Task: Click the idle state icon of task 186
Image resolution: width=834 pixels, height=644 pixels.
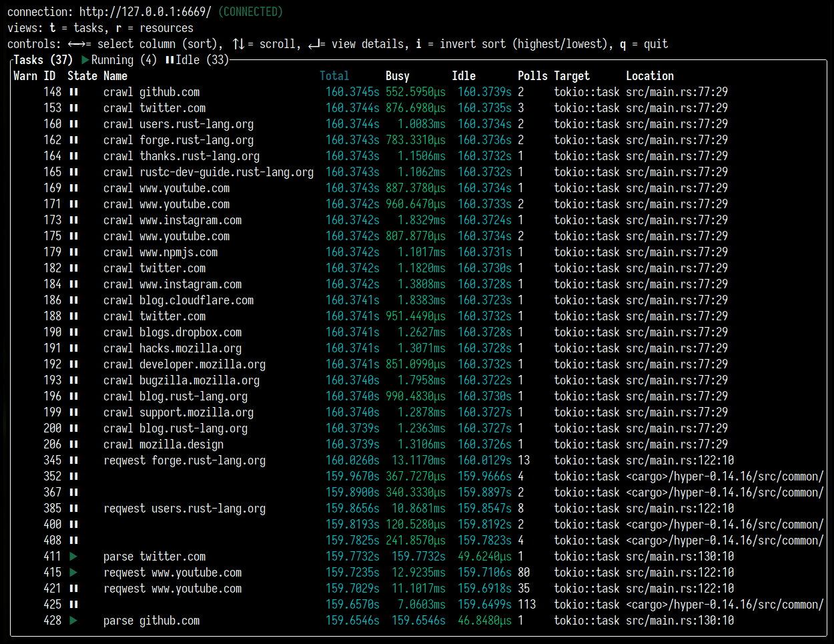Action: [73, 300]
